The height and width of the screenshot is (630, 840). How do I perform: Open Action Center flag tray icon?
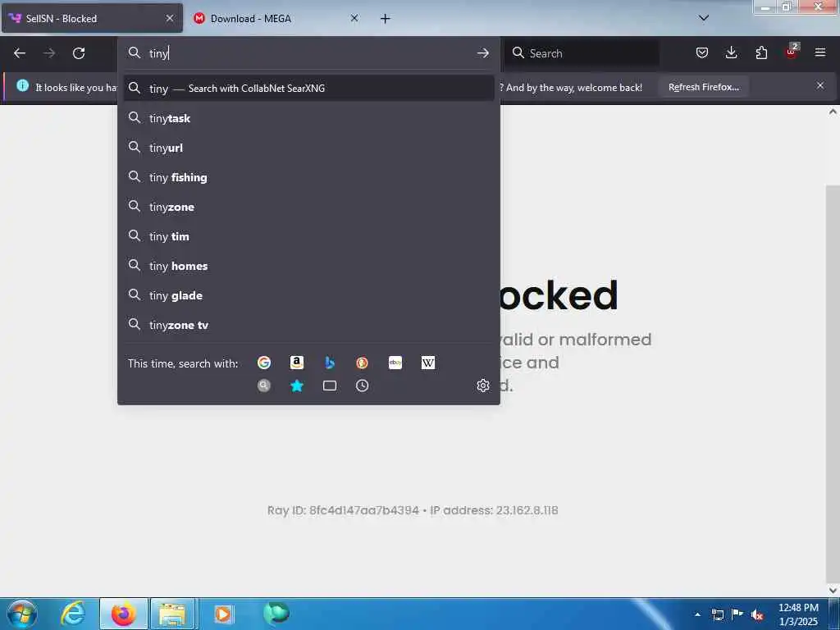click(737, 614)
